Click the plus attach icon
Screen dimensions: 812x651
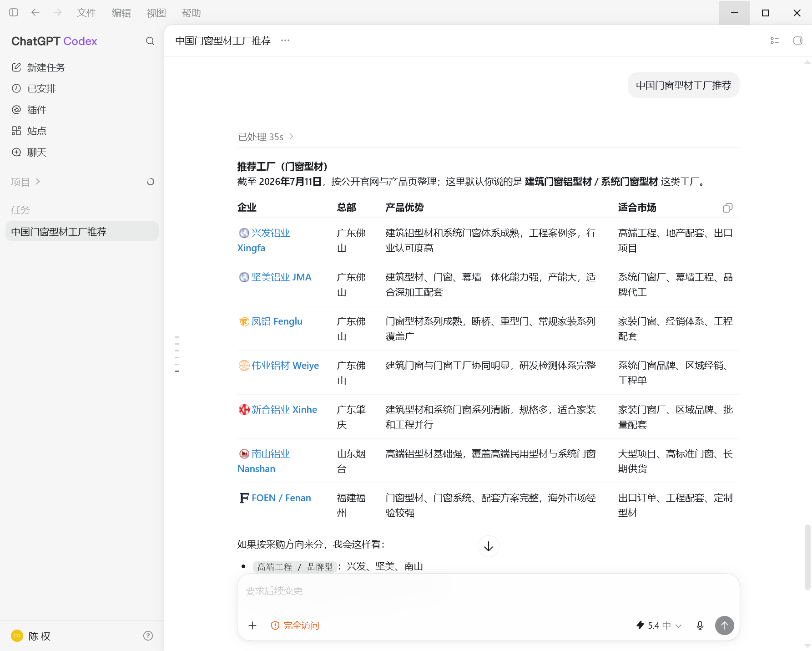[252, 626]
